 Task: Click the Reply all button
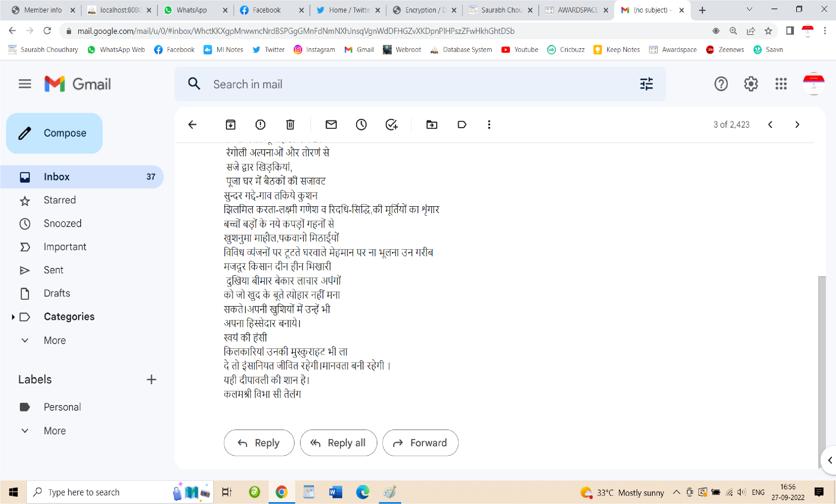338,443
